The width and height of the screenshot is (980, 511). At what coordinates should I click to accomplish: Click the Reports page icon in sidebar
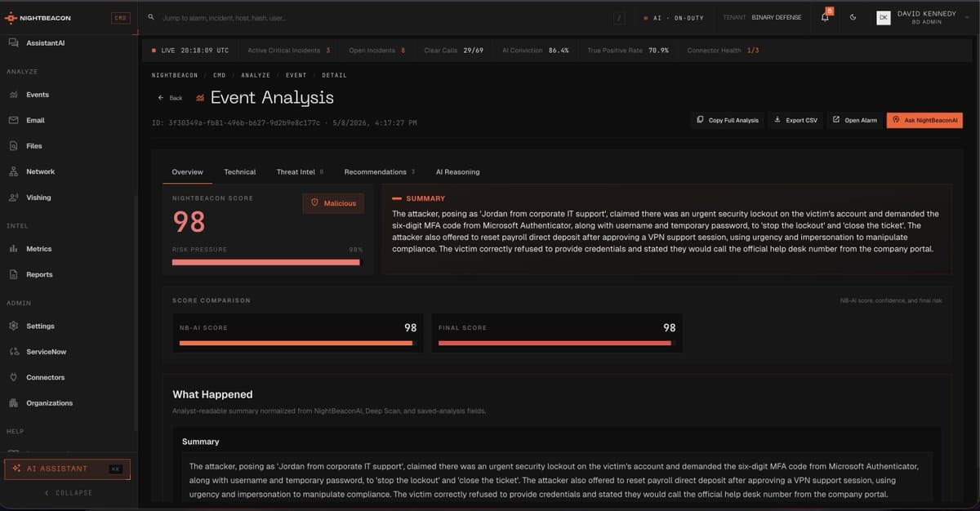tap(13, 274)
